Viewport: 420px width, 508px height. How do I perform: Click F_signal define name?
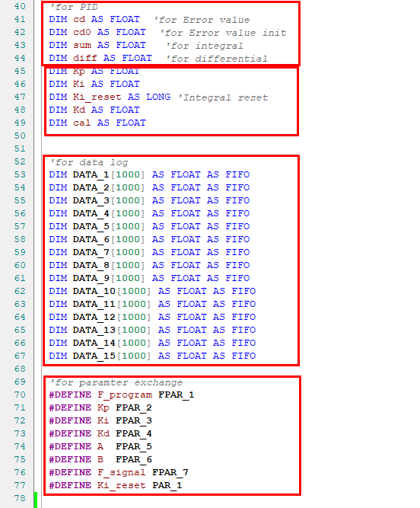click(121, 473)
